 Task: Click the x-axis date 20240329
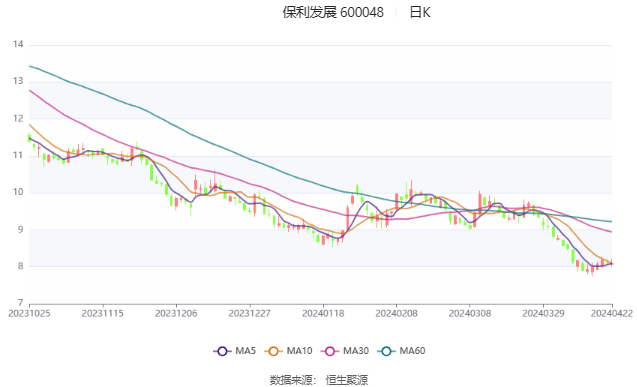click(543, 313)
